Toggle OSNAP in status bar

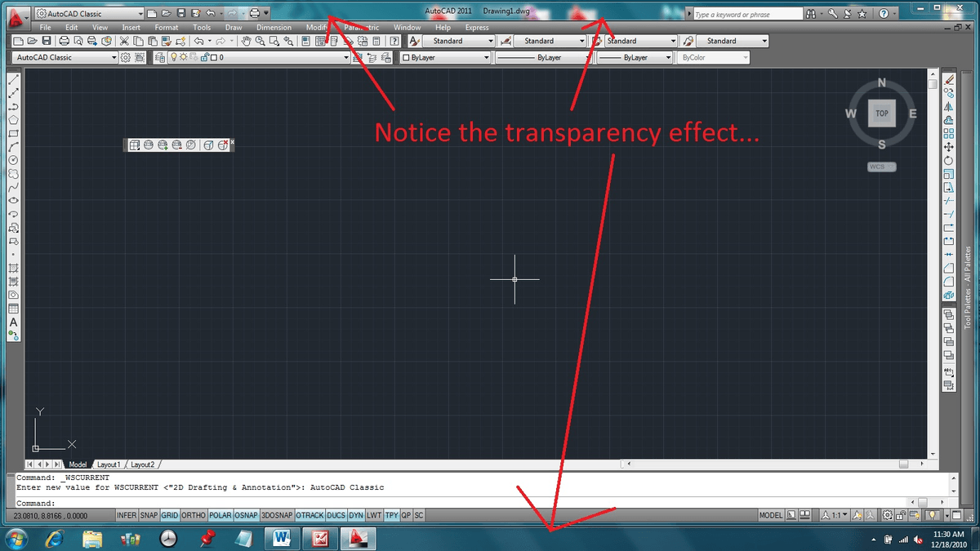246,516
